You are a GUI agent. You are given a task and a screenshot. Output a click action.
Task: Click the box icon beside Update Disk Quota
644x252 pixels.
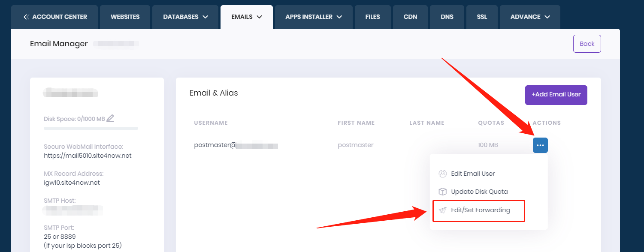(x=443, y=192)
